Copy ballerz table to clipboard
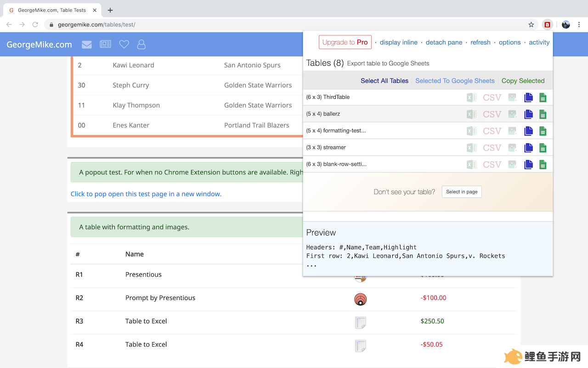This screenshot has width=588, height=368. [529, 114]
